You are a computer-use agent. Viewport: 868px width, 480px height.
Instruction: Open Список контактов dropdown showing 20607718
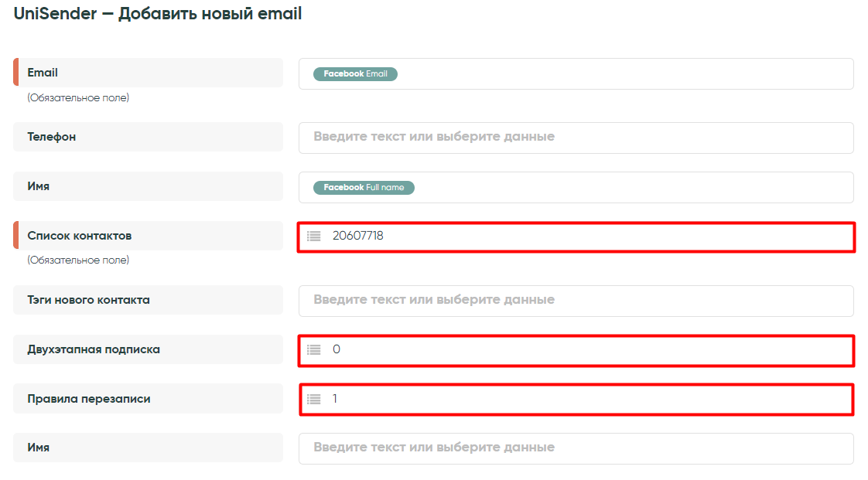pos(576,237)
